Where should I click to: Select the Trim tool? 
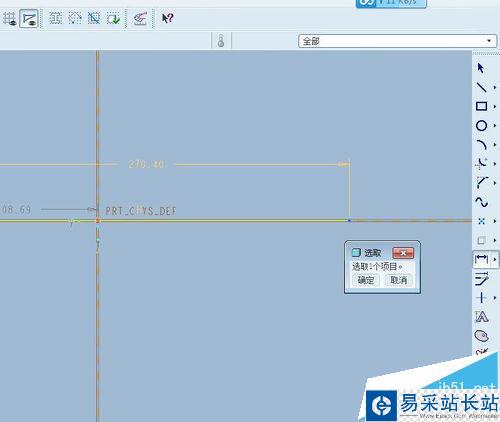[x=481, y=352]
